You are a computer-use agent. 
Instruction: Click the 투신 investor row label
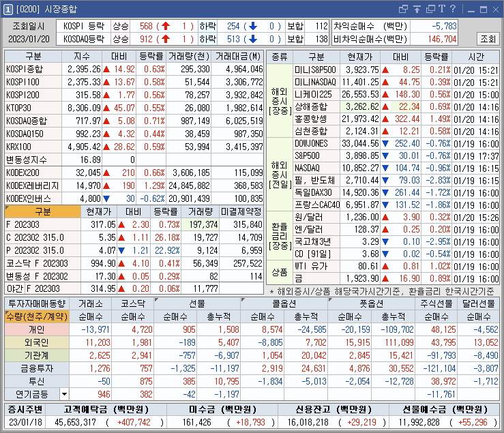37,381
